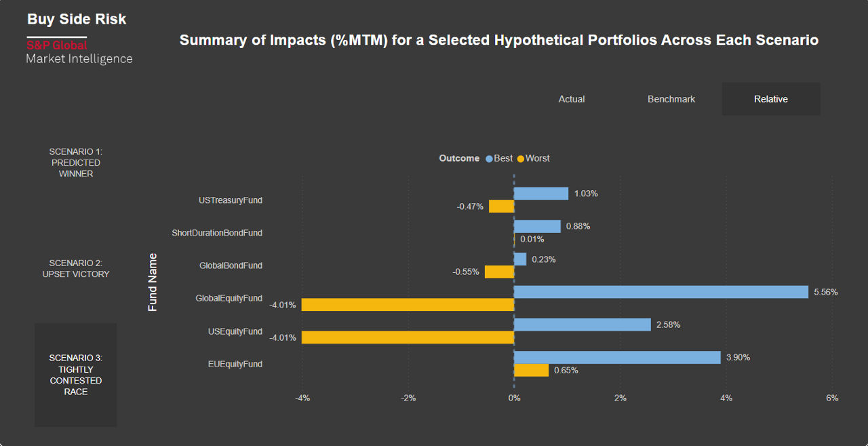This screenshot has width=868, height=446.
Task: Click the USEquityFund blue 2.58% bar
Action: coord(583,324)
